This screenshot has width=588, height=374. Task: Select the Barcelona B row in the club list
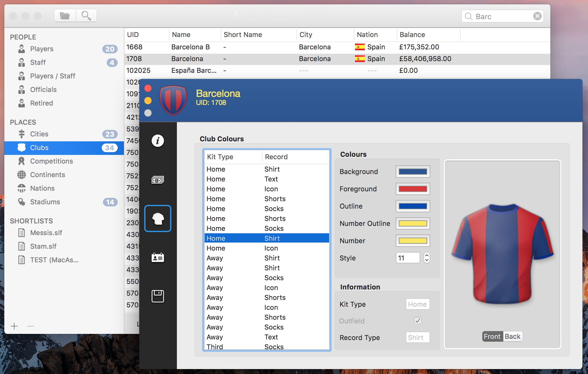click(337, 47)
